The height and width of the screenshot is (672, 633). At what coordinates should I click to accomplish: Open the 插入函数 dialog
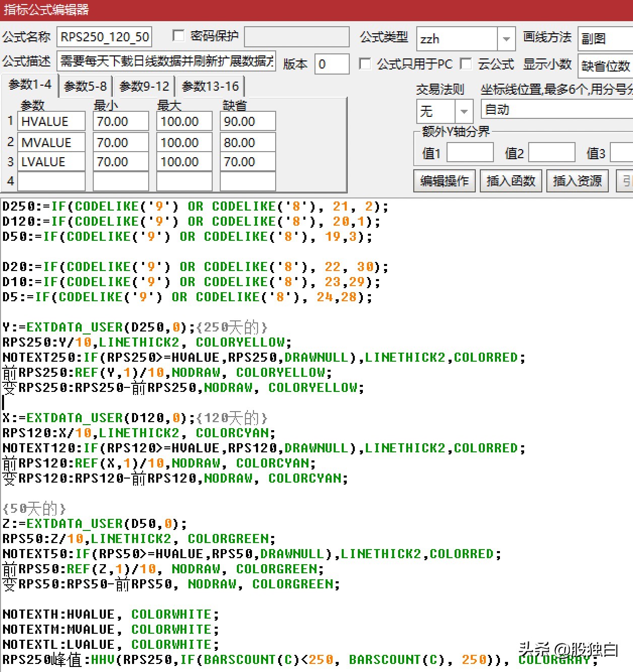click(511, 180)
